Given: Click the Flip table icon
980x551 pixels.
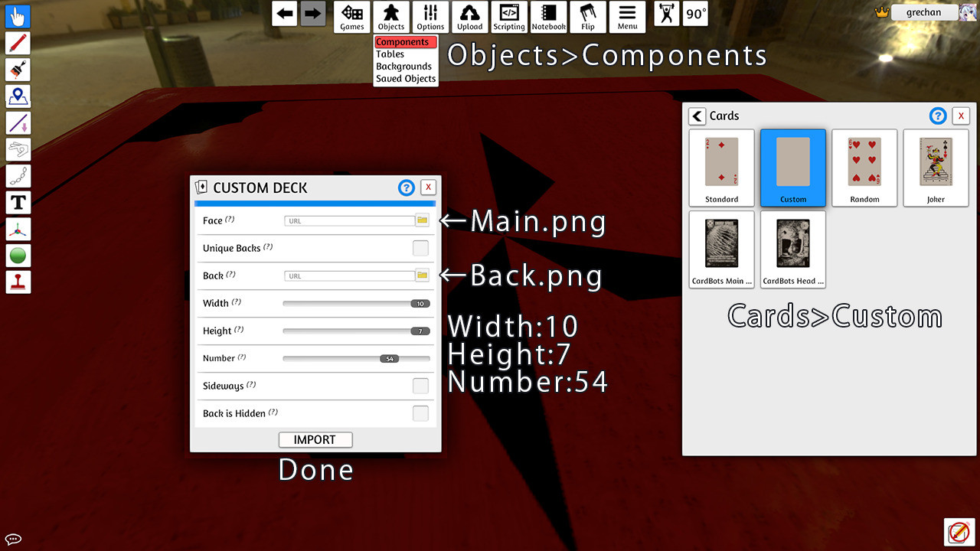Looking at the screenshot, I should click(x=587, y=17).
